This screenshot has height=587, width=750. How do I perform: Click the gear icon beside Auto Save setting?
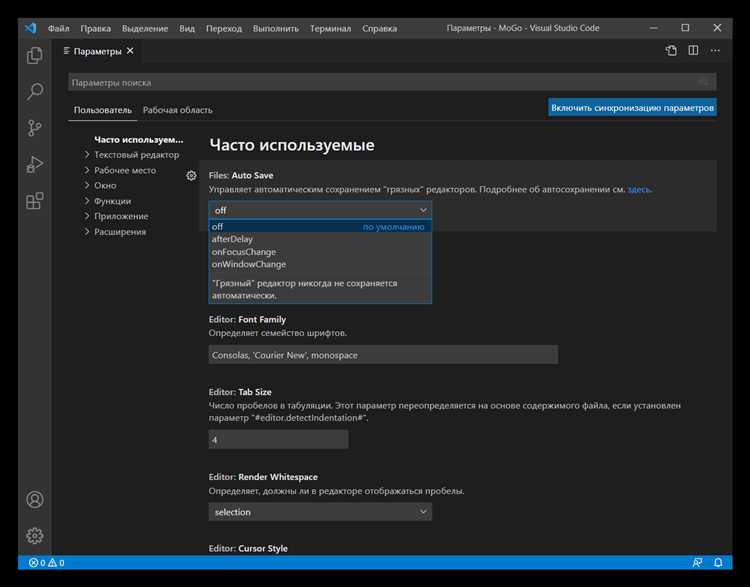191,176
